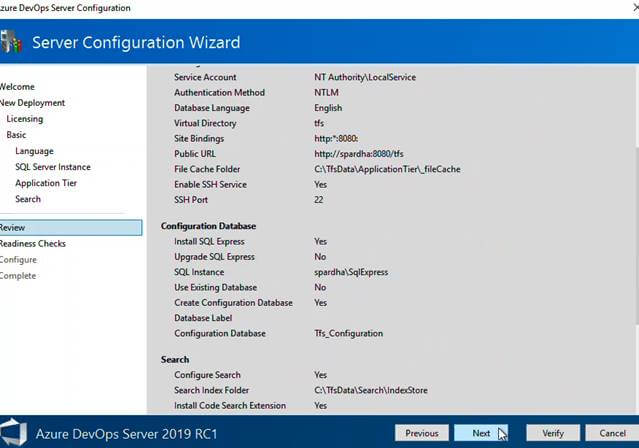
Task: Click the Server Configuration Wizard title
Action: pos(136,42)
